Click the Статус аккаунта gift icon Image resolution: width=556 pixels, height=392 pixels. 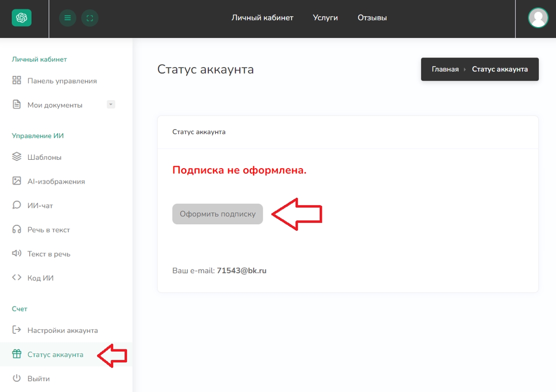(x=17, y=353)
